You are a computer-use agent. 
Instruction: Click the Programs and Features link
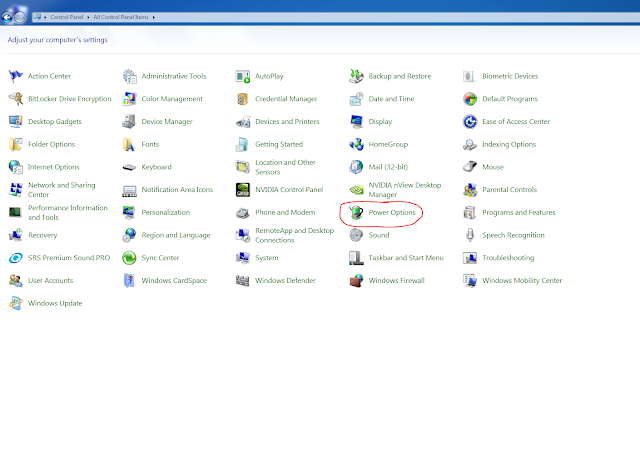519,213
